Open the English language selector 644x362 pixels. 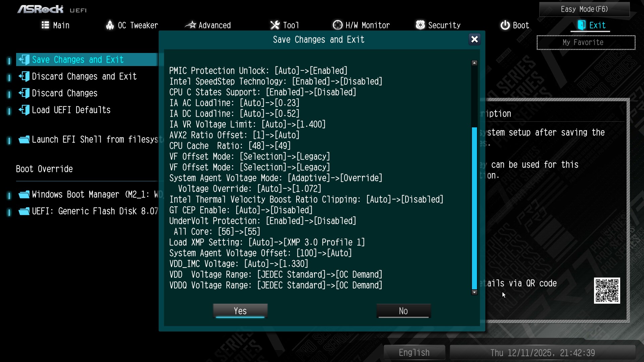pyautogui.click(x=414, y=353)
